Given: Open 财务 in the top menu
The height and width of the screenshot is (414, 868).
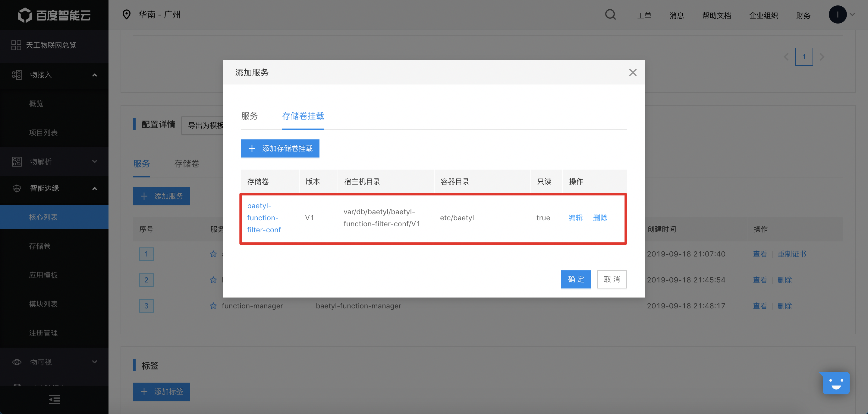Looking at the screenshot, I should click(803, 15).
